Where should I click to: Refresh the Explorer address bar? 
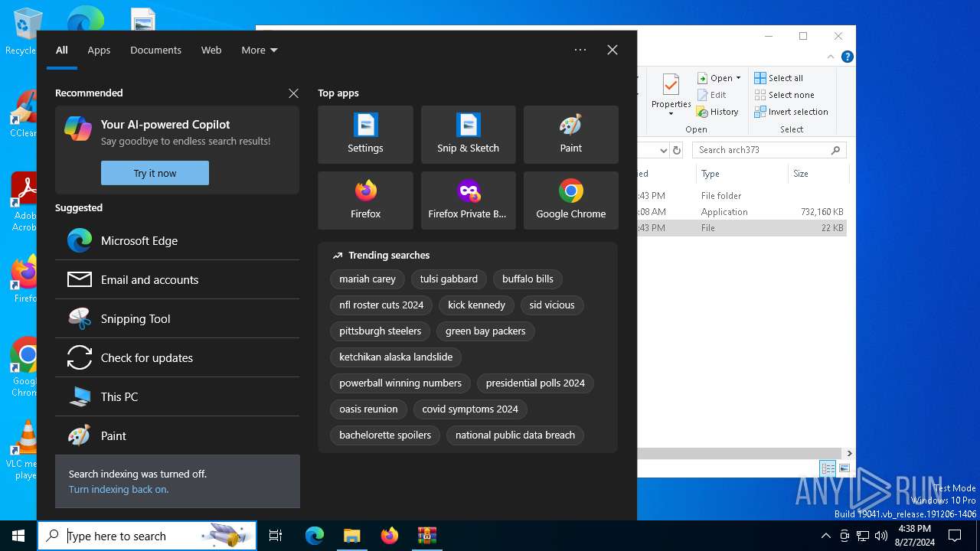[x=677, y=150]
